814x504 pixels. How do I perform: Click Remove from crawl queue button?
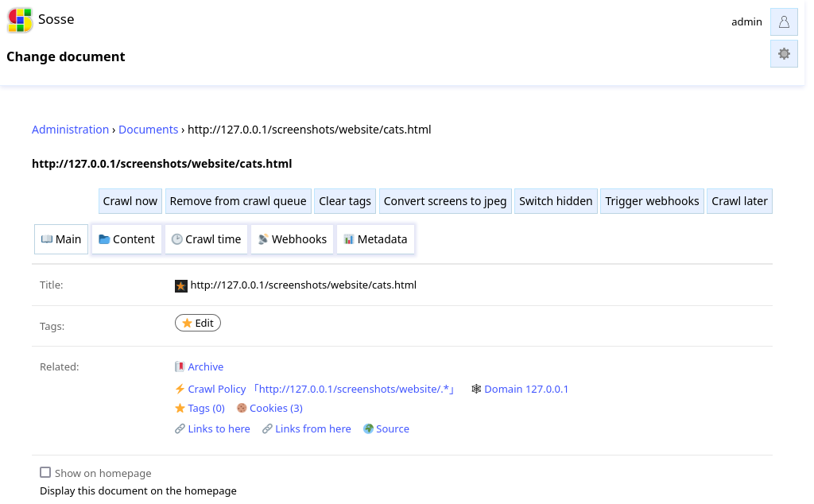238,201
